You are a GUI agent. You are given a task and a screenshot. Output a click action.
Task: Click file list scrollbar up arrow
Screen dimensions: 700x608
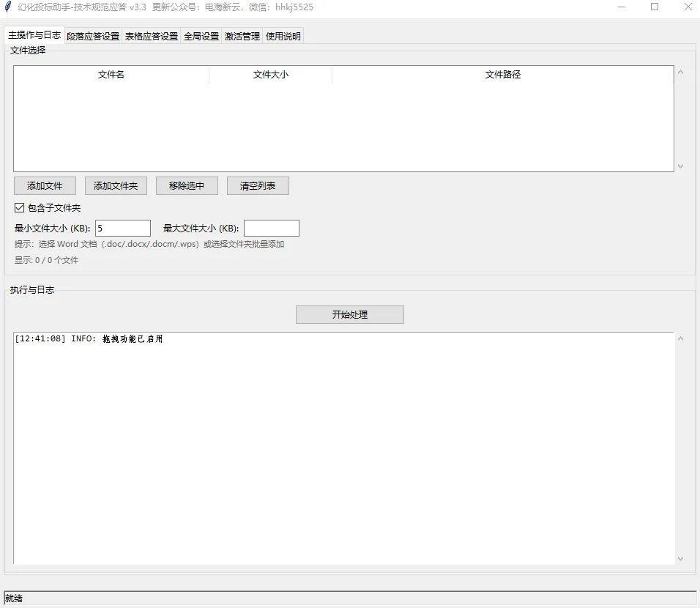click(680, 72)
